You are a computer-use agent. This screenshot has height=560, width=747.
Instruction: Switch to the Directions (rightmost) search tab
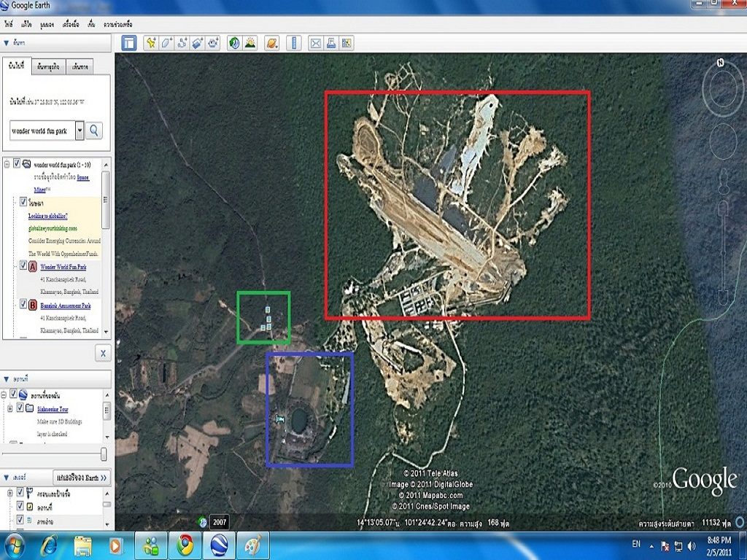(x=80, y=67)
